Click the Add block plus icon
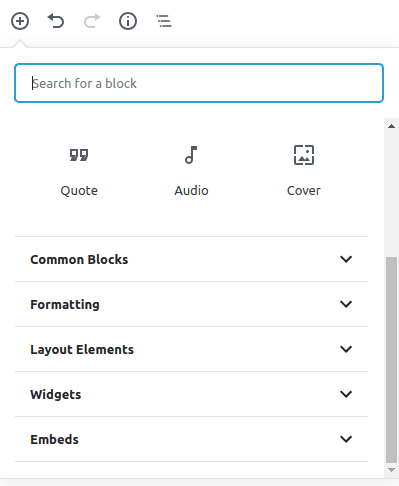 (20, 21)
